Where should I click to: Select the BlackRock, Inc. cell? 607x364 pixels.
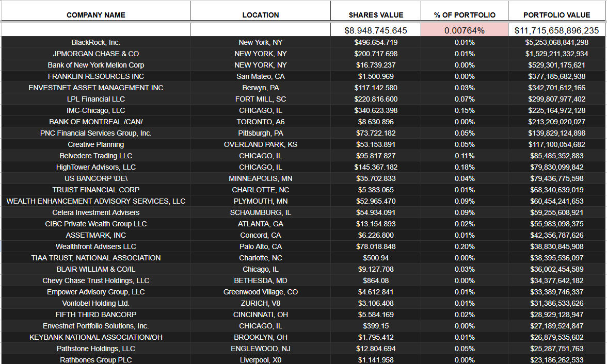tap(95, 43)
